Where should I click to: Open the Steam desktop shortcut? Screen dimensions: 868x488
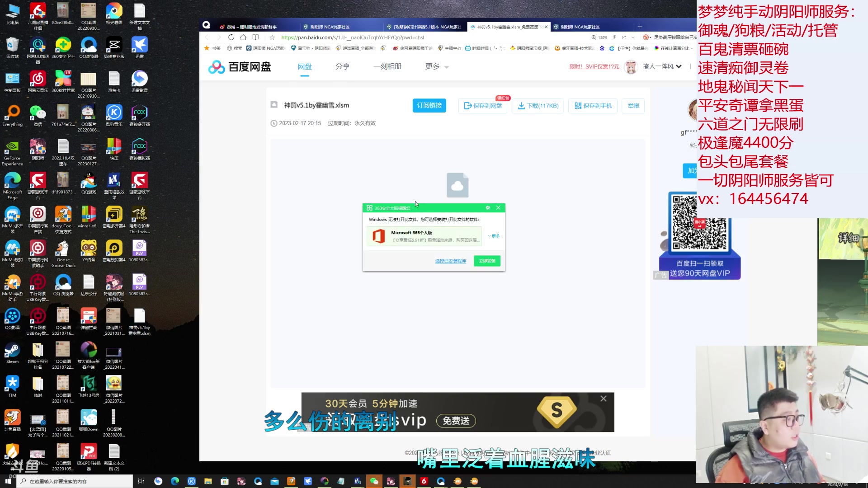pyautogui.click(x=12, y=354)
